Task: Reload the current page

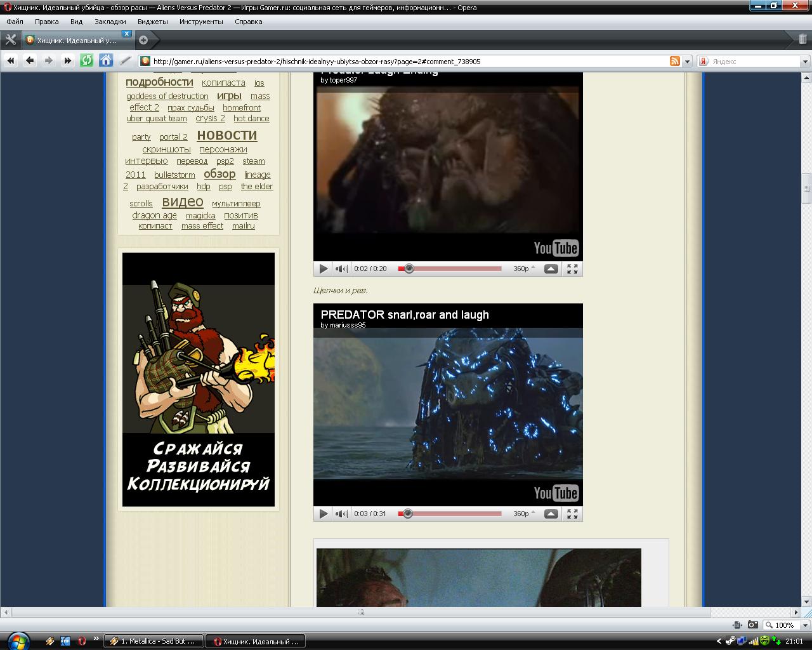Action: pos(87,61)
